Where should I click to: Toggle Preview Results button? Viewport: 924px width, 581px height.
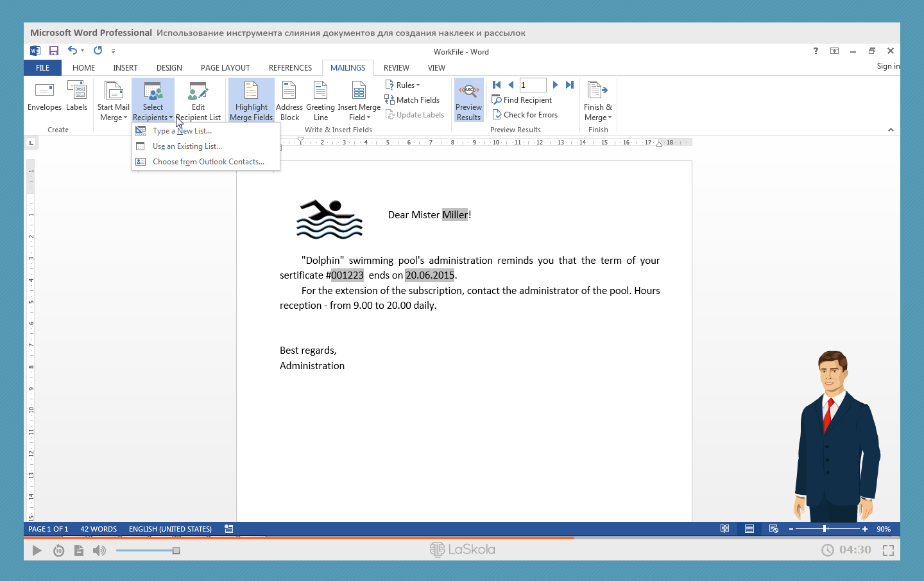(x=468, y=101)
